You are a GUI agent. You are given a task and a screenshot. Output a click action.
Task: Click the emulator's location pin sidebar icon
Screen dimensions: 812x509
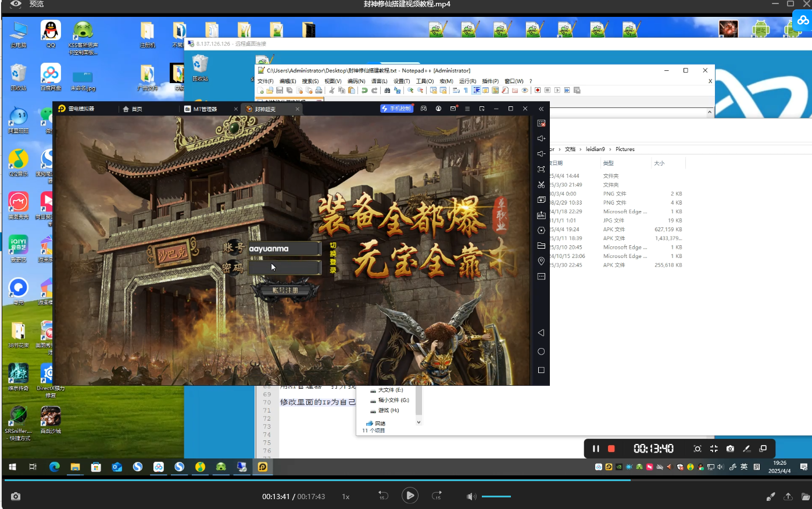[541, 261]
